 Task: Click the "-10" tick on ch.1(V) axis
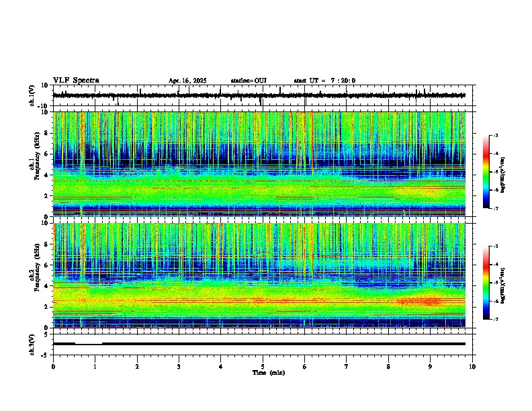[44, 106]
